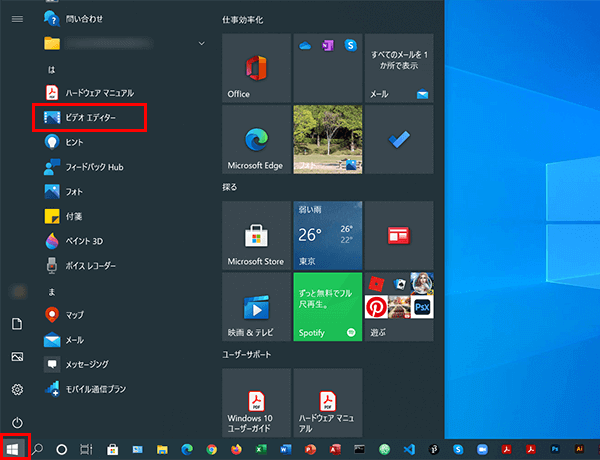Open Task View on the taskbar

(86, 449)
